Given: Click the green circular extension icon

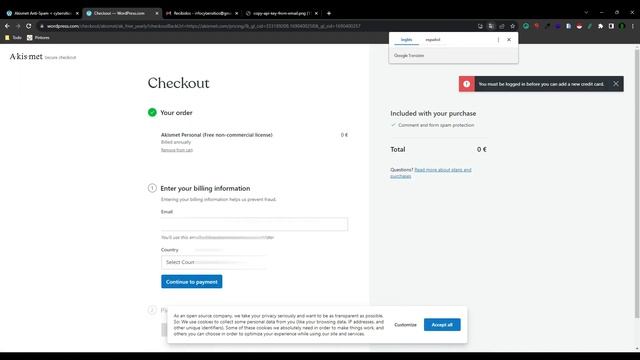Looking at the screenshot, I should (526, 26).
